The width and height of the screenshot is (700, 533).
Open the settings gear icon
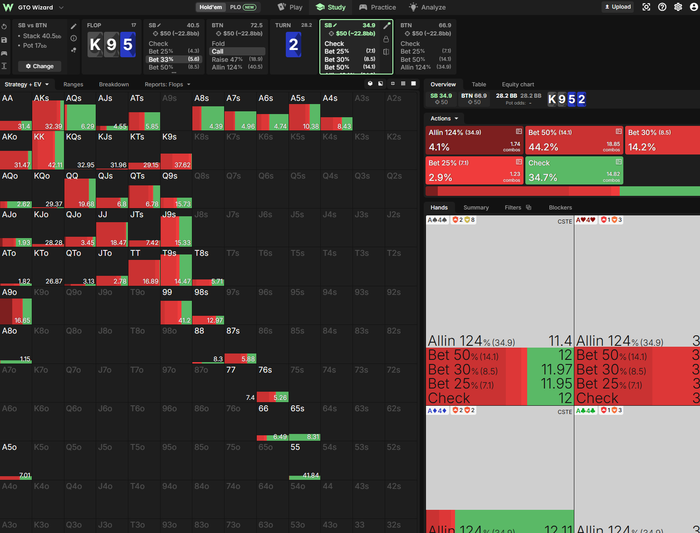(x=678, y=7)
